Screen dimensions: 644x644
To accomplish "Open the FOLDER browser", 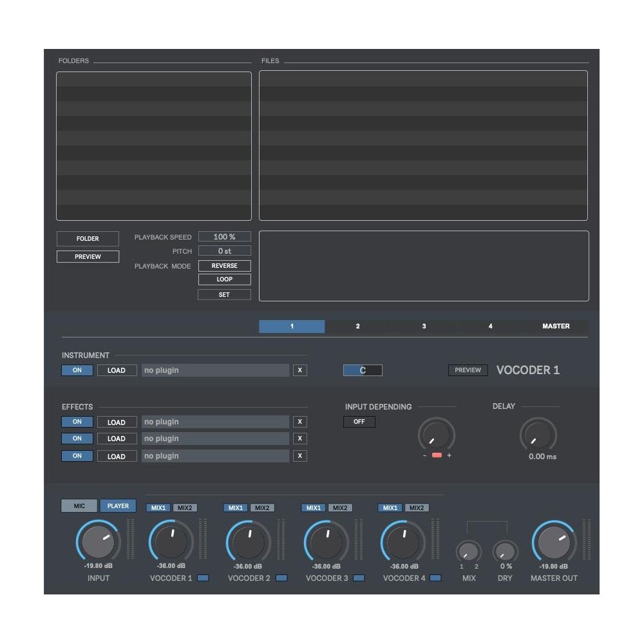I will point(88,238).
